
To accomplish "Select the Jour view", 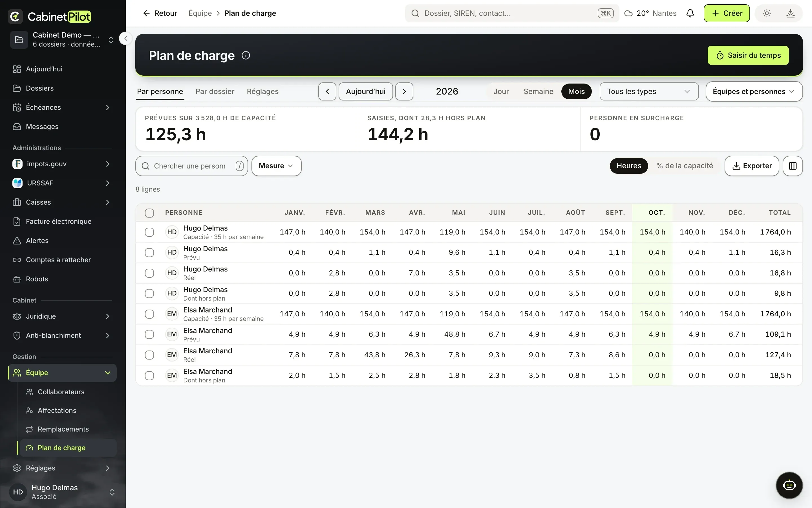I will tap(501, 91).
